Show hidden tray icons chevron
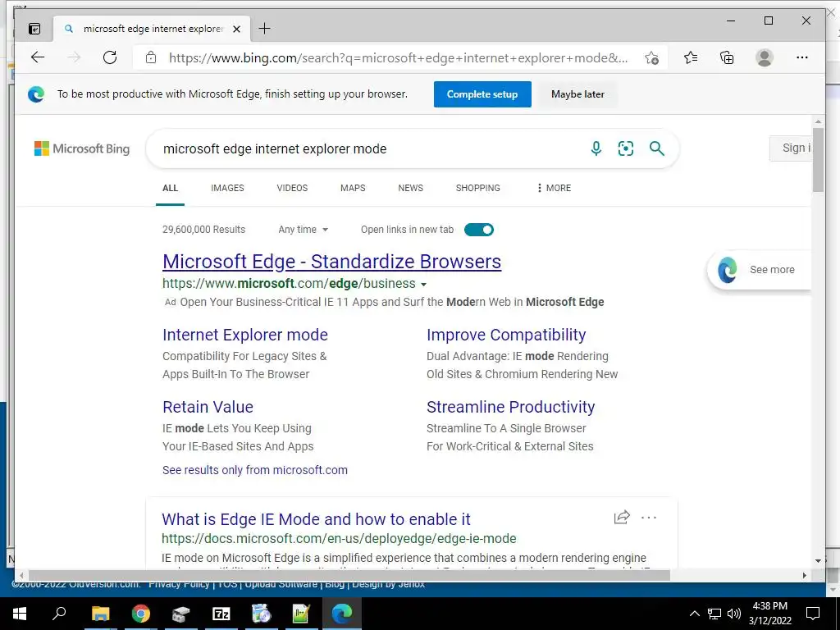 (x=694, y=614)
